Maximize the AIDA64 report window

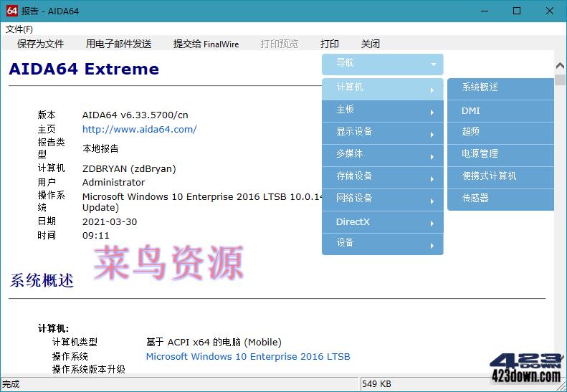(517, 11)
